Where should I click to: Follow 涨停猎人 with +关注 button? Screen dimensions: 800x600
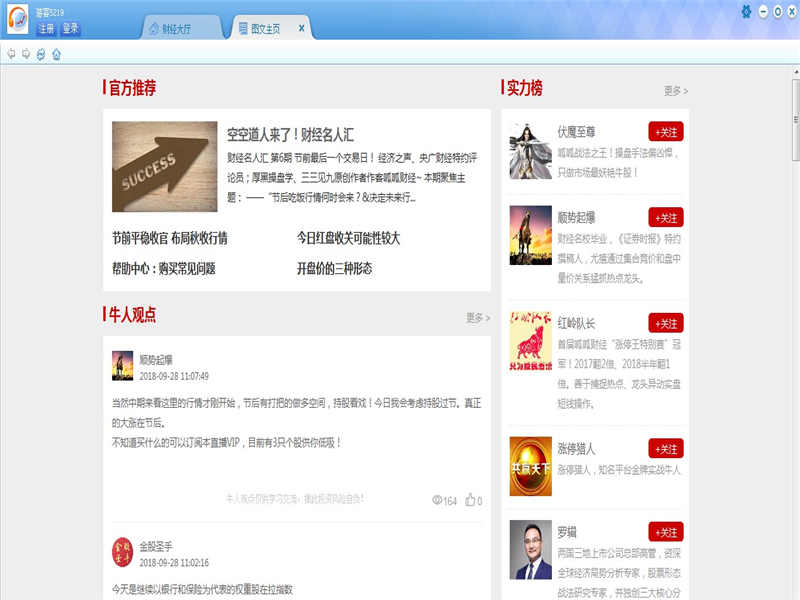666,449
